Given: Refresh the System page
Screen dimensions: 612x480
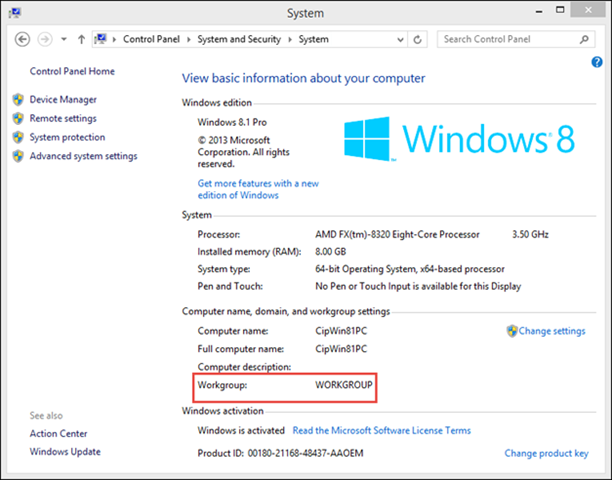Looking at the screenshot, I should click(x=417, y=39).
